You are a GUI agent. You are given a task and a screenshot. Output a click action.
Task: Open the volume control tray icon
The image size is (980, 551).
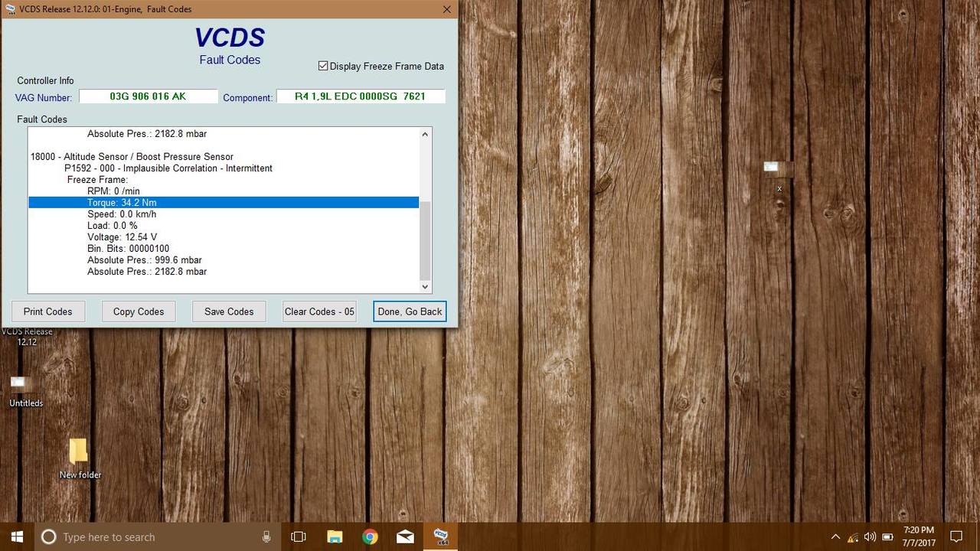point(871,537)
